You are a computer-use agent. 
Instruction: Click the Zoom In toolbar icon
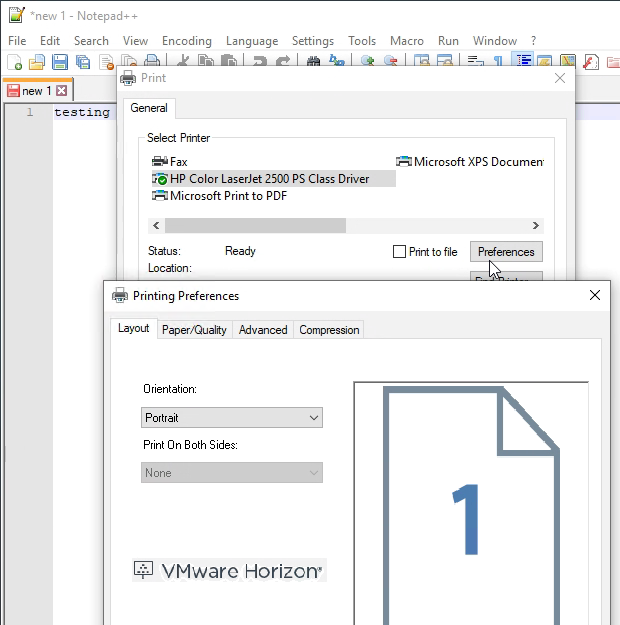[x=368, y=60]
